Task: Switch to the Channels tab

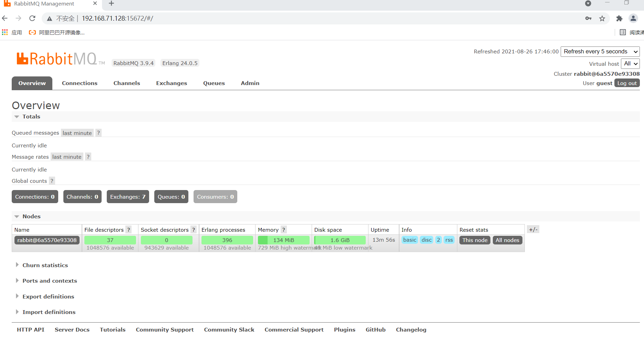Action: (x=127, y=83)
